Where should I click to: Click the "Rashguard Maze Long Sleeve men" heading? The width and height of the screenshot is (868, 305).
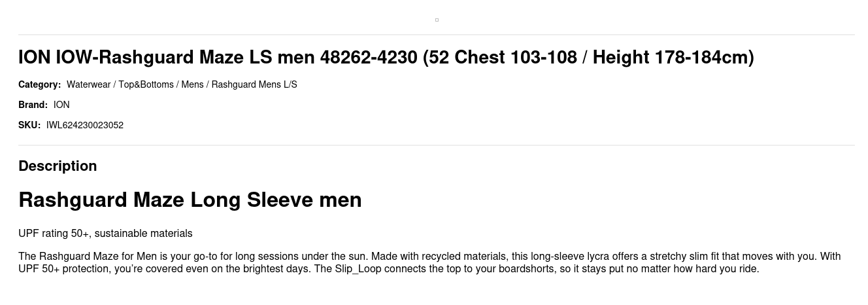click(x=190, y=200)
